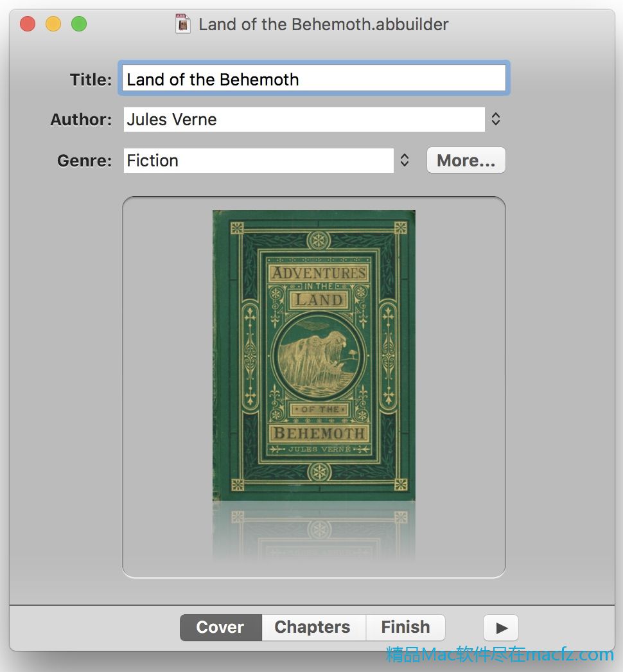Click the Author label
The height and width of the screenshot is (672, 623).
(x=81, y=119)
